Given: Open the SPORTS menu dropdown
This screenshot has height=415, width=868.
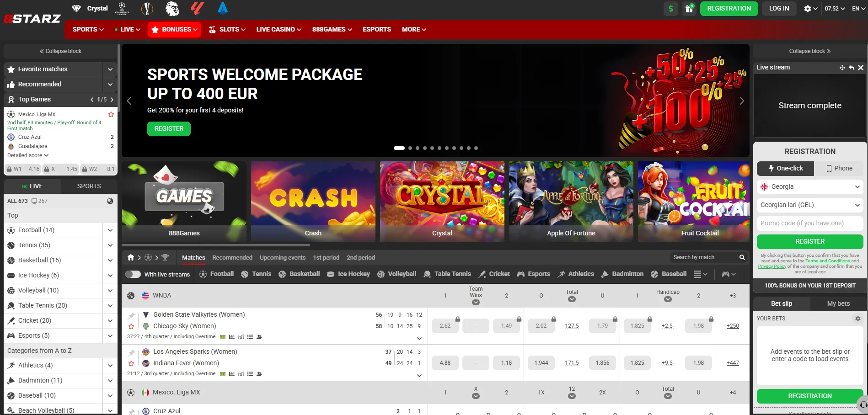Looking at the screenshot, I should point(88,29).
